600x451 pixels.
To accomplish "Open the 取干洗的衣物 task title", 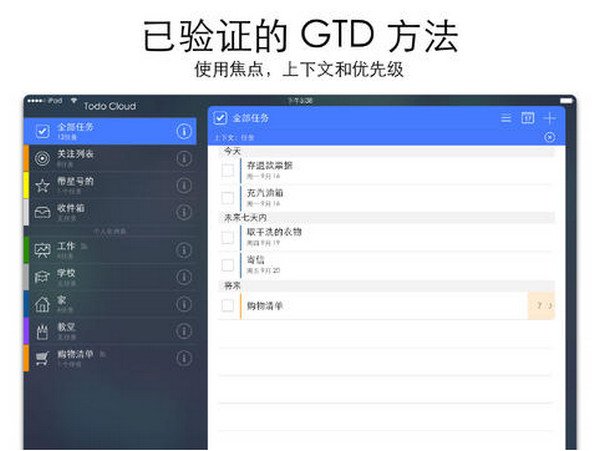I will (x=274, y=232).
